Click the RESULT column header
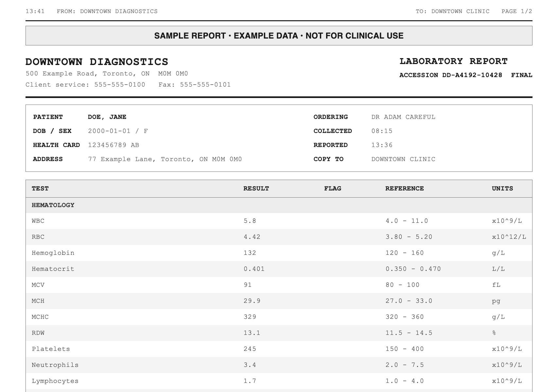The image size is (558, 392). (256, 188)
